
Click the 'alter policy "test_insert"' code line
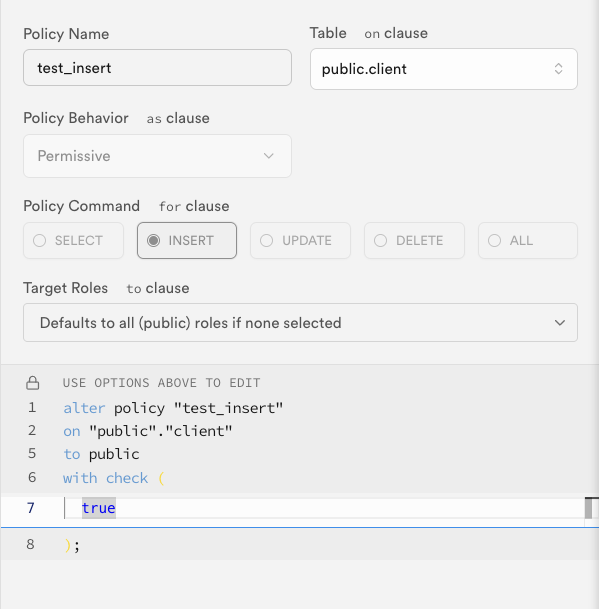click(173, 408)
